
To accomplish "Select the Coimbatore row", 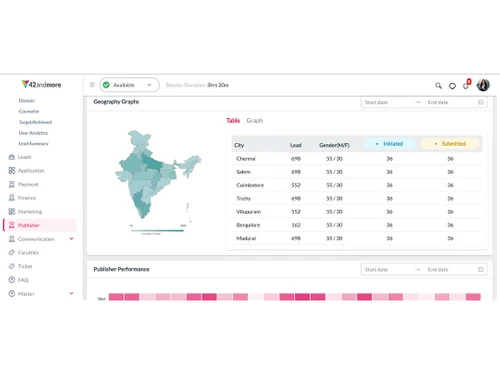I will (x=357, y=185).
